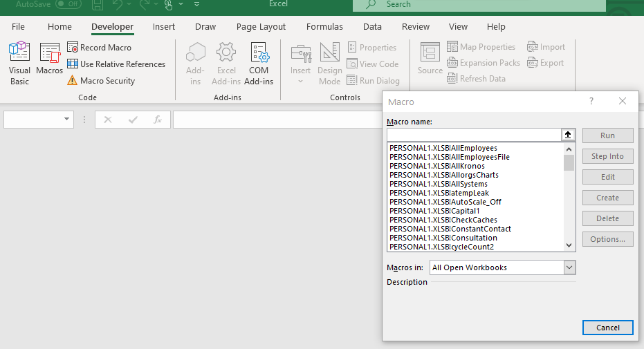
Task: Open the Macros in dropdown
Action: tap(569, 267)
